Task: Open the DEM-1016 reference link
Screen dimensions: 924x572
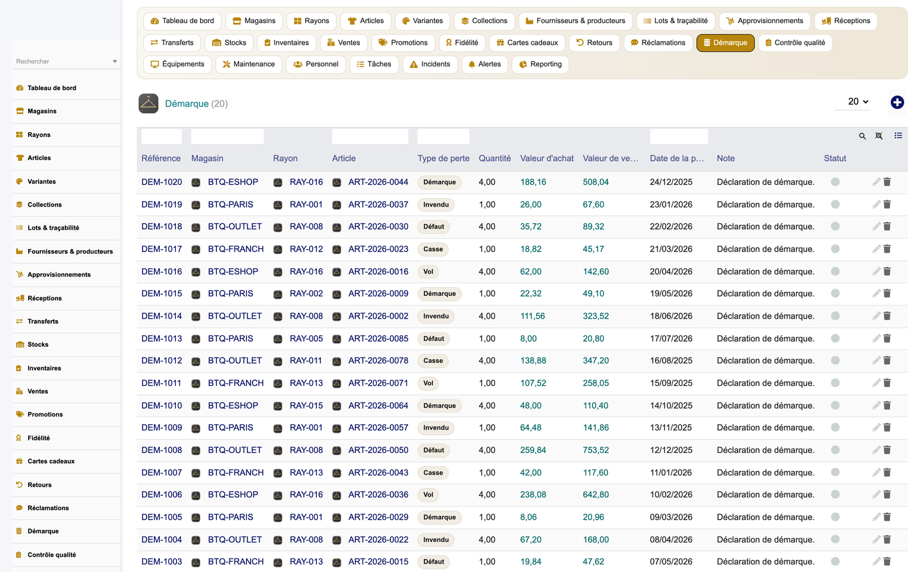Action: tap(162, 271)
